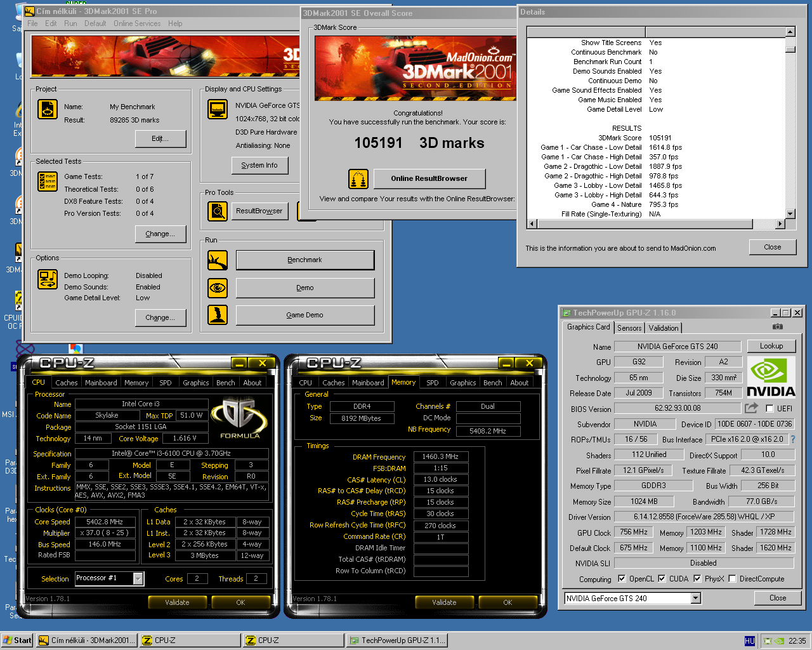Click the GPU-Z title bar icon

[x=566, y=313]
